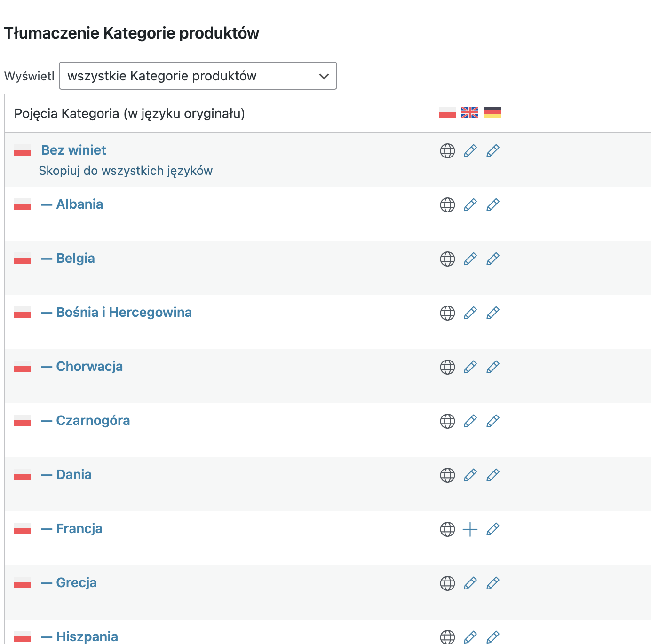Image resolution: width=651 pixels, height=644 pixels.
Task: Edit German translation of Hiszpania
Action: click(492, 637)
